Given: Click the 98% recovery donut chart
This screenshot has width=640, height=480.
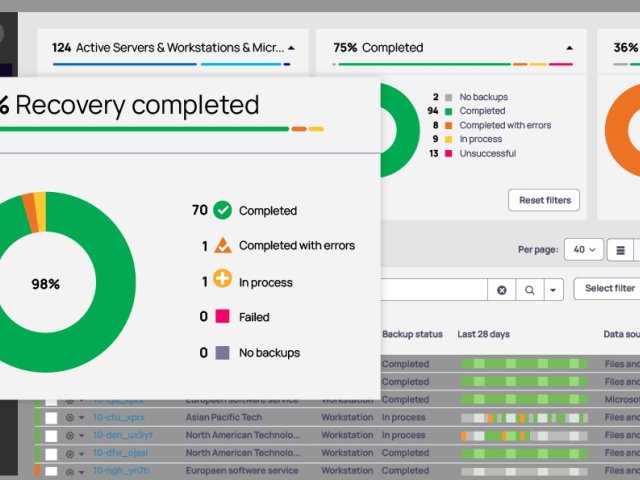Looking at the screenshot, I should pyautogui.click(x=46, y=282).
